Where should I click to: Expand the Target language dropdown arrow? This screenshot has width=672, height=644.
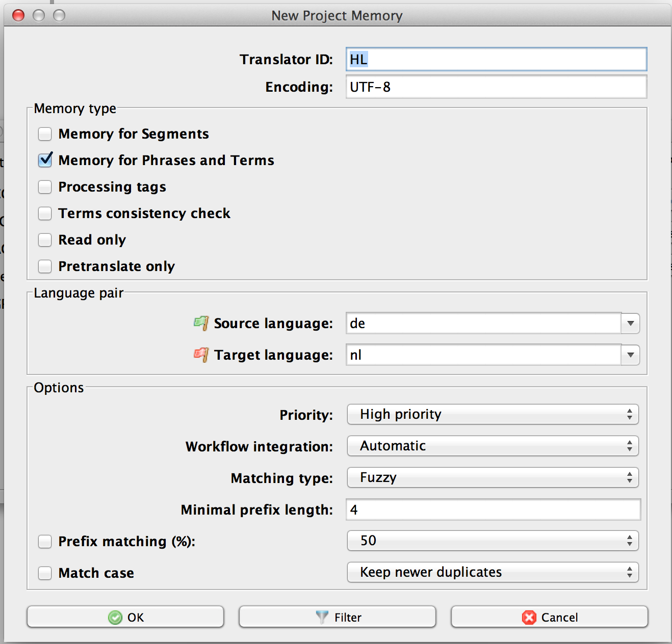pyautogui.click(x=630, y=355)
